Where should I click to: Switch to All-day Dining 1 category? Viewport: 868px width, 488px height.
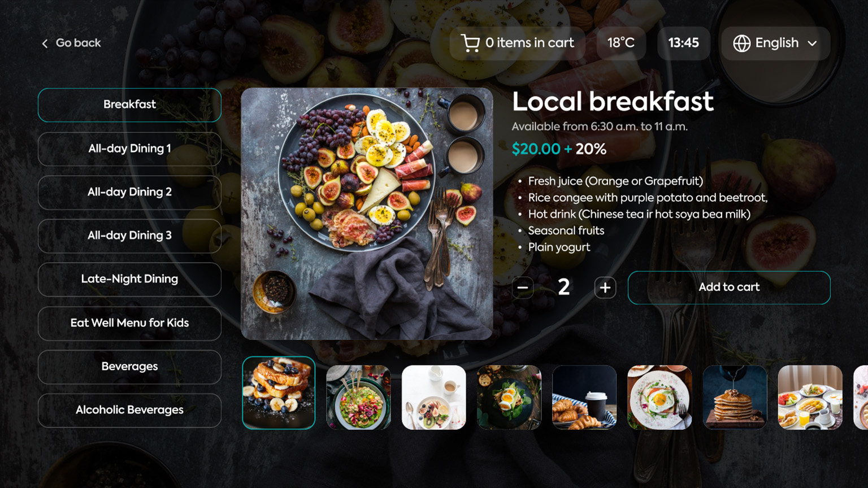(129, 149)
